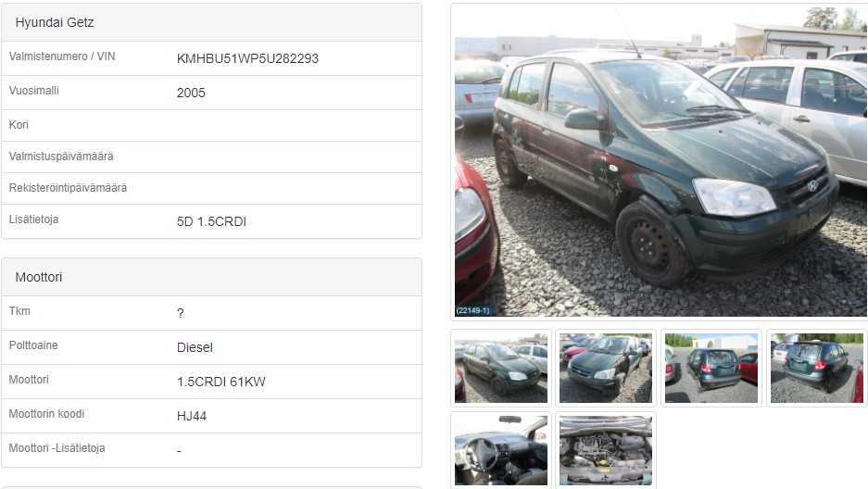
Task: Select the interior dashboard thumbnail
Action: pos(501,450)
